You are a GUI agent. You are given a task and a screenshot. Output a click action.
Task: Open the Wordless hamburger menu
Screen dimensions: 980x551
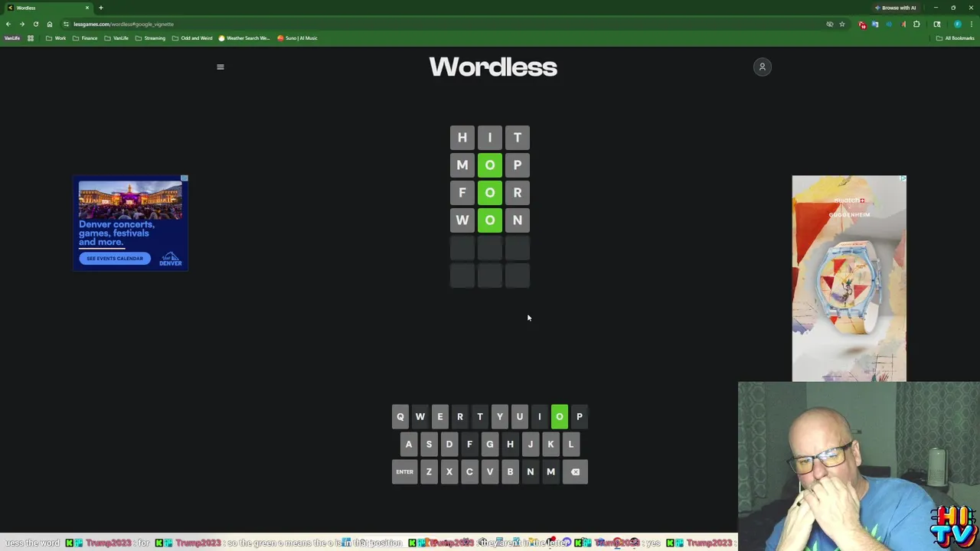(220, 67)
